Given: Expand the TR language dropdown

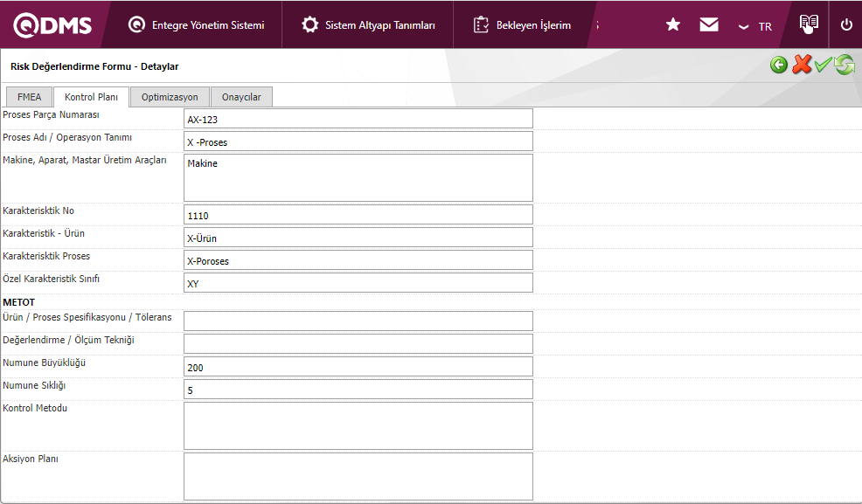Looking at the screenshot, I should (755, 26).
